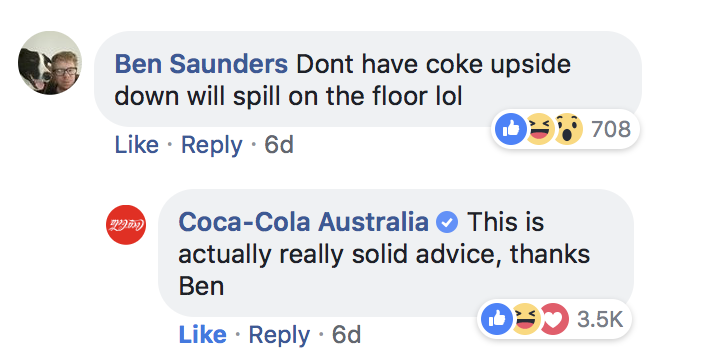The width and height of the screenshot is (712, 364).
Task: Like Ben Saunders' comment
Action: [x=136, y=145]
